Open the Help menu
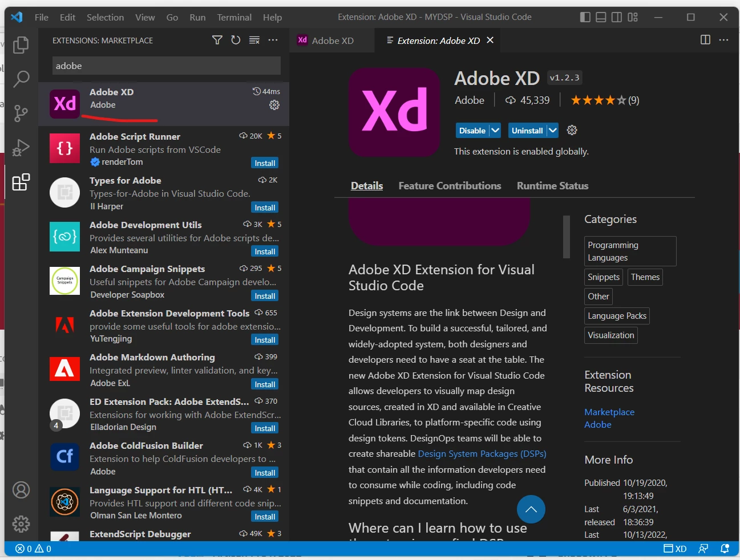 coord(272,17)
